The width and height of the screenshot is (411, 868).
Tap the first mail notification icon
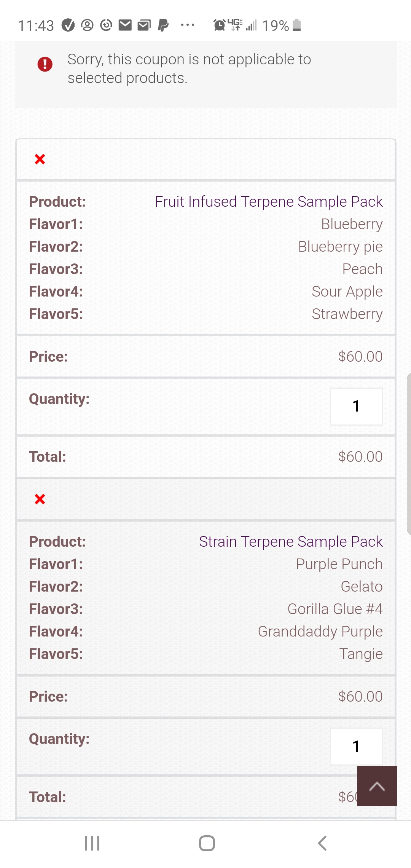(125, 26)
